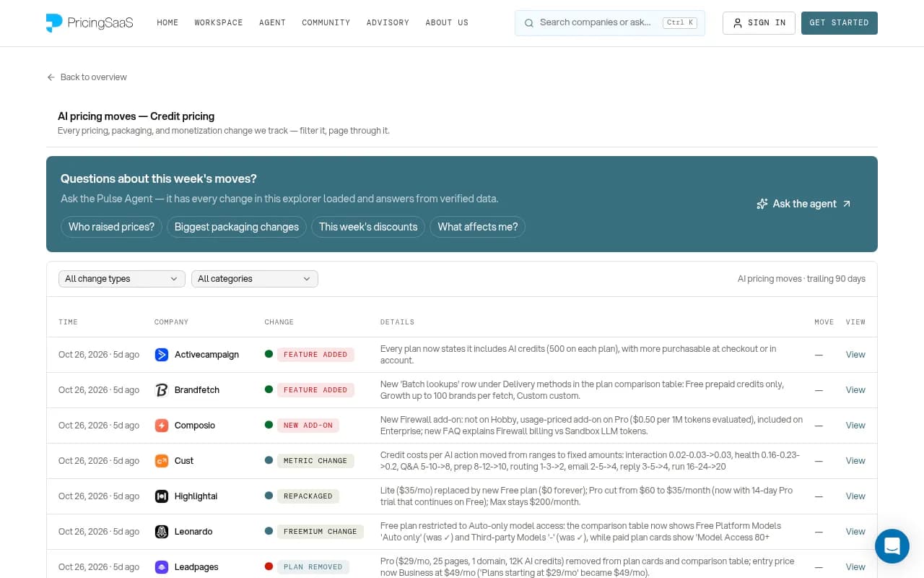Navigate to Community
The width and height of the screenshot is (924, 578).
(x=326, y=23)
